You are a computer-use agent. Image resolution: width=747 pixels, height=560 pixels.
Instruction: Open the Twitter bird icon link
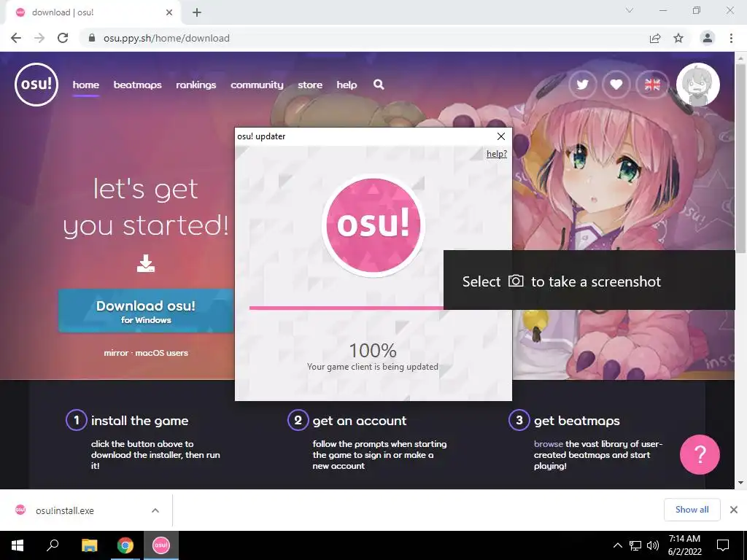(583, 85)
